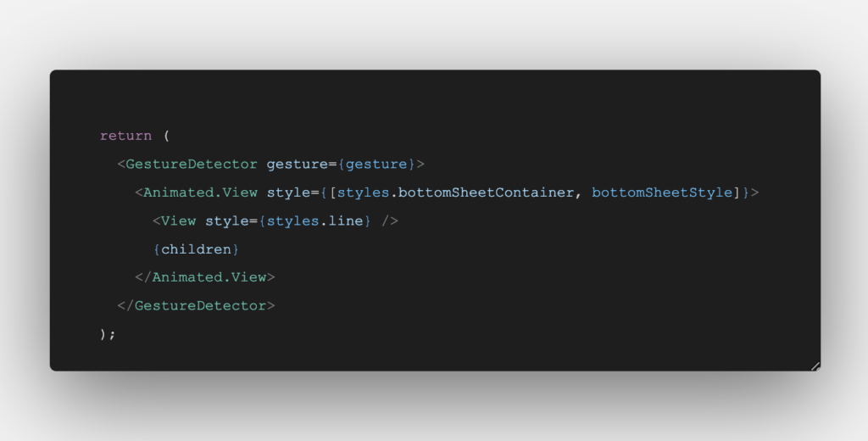Click the bottomSheetStyle variable

[x=662, y=193]
